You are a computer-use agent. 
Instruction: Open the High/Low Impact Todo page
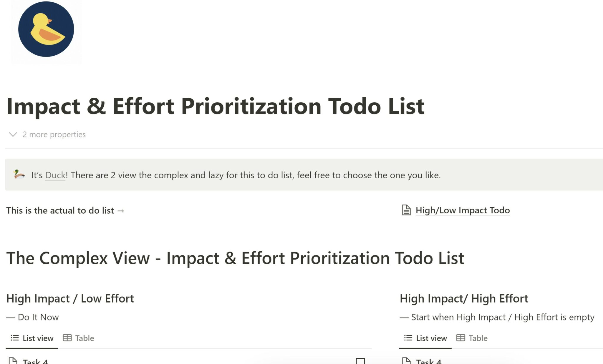pos(462,210)
